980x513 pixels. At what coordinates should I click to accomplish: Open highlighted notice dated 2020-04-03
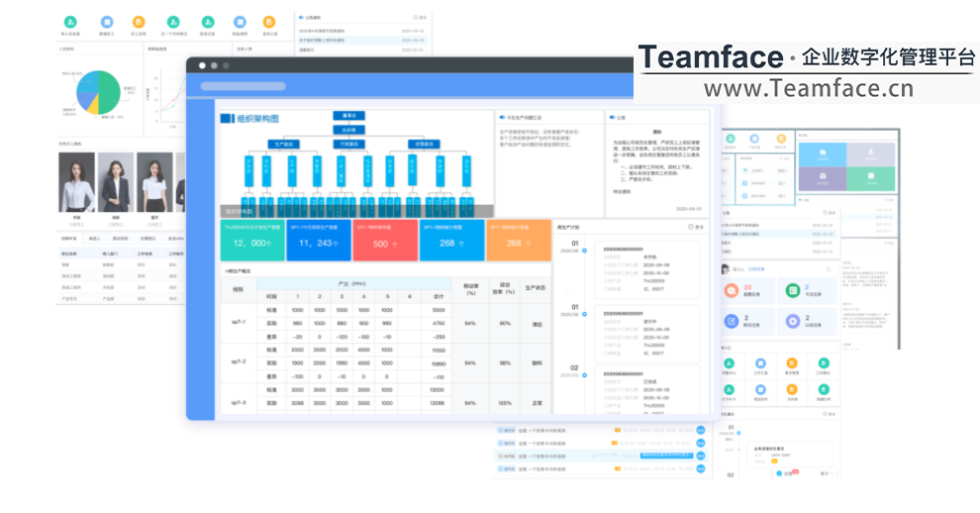click(x=361, y=40)
